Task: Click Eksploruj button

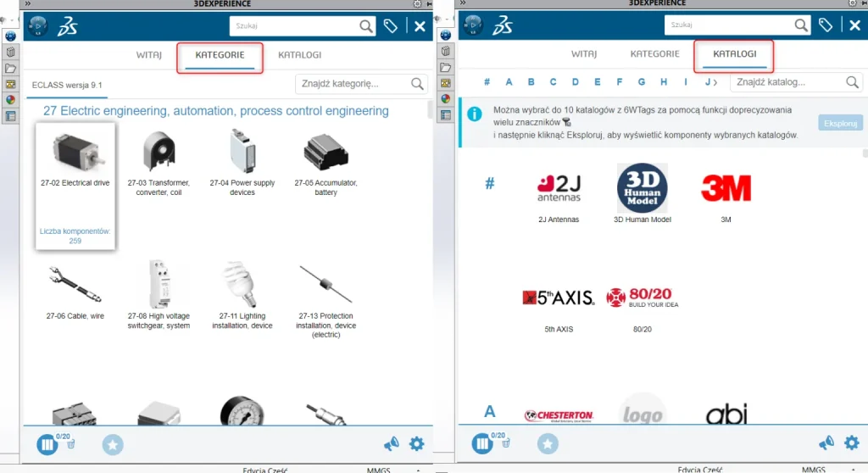Action: point(840,123)
